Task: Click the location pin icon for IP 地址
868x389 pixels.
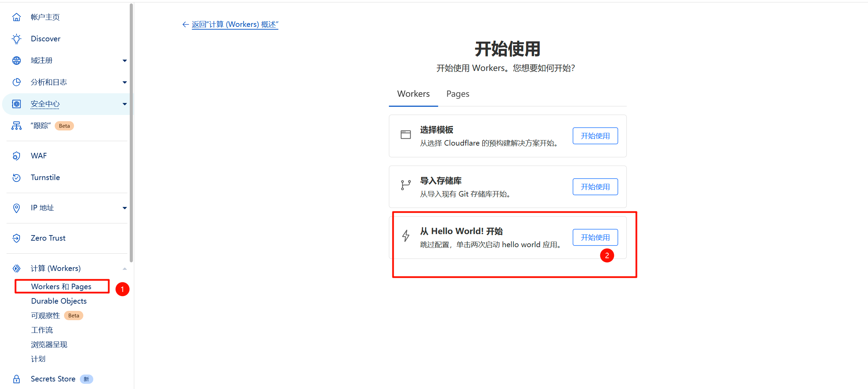Action: coord(17,208)
